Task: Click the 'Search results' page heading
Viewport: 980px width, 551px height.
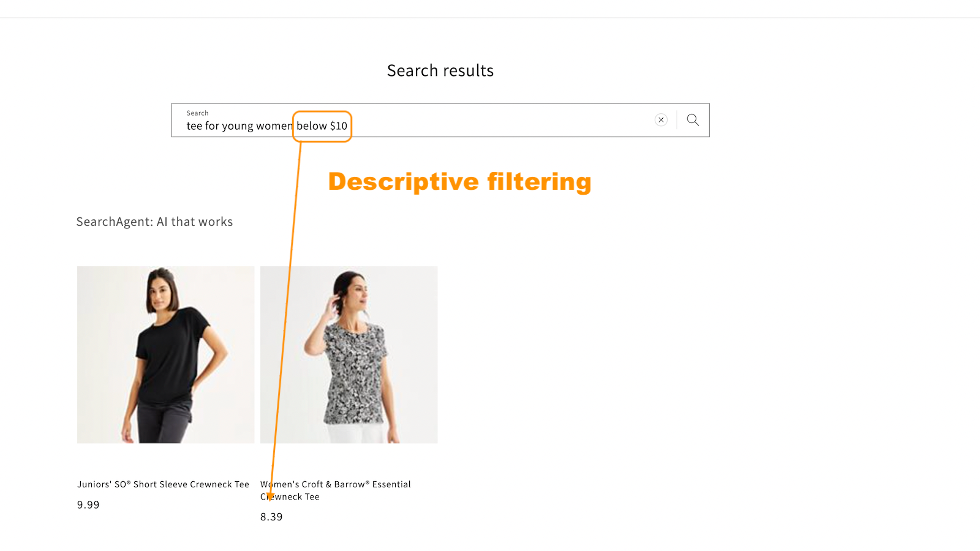Action: coord(440,70)
